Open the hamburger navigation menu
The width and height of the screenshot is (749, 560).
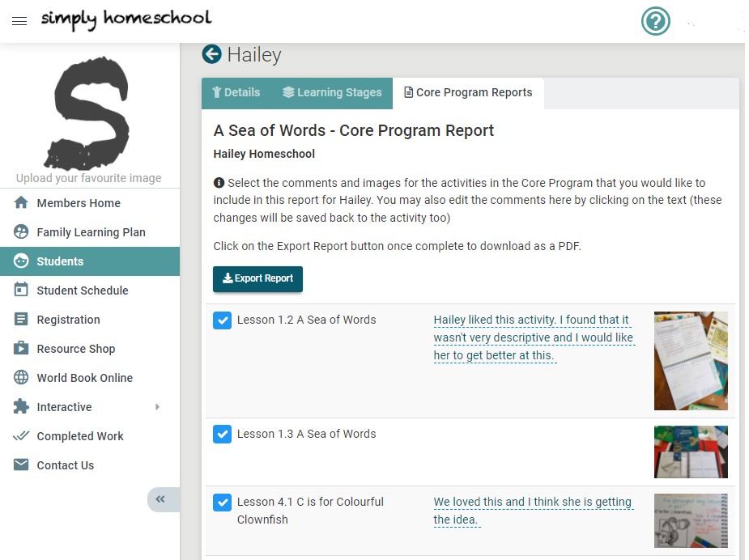19,21
